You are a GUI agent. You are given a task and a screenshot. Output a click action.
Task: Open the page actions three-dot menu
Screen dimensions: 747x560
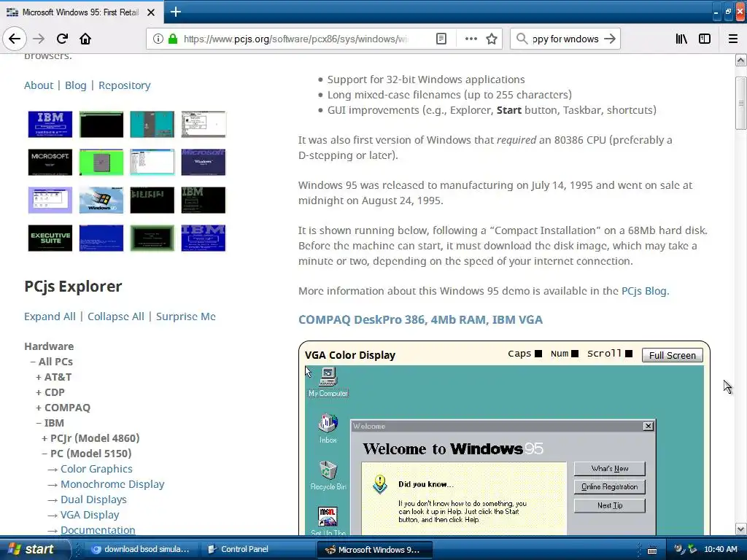[x=471, y=39]
